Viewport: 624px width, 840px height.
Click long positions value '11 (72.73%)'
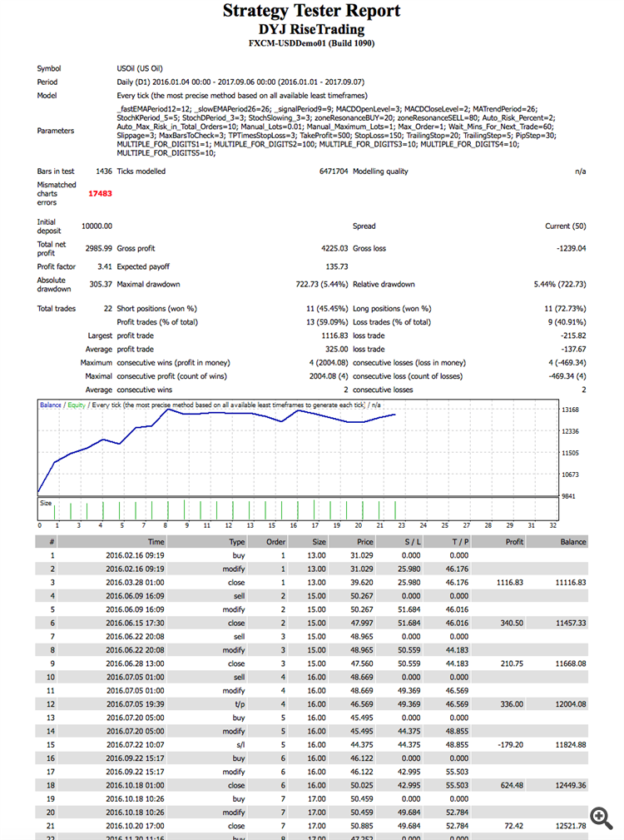pyautogui.click(x=565, y=309)
